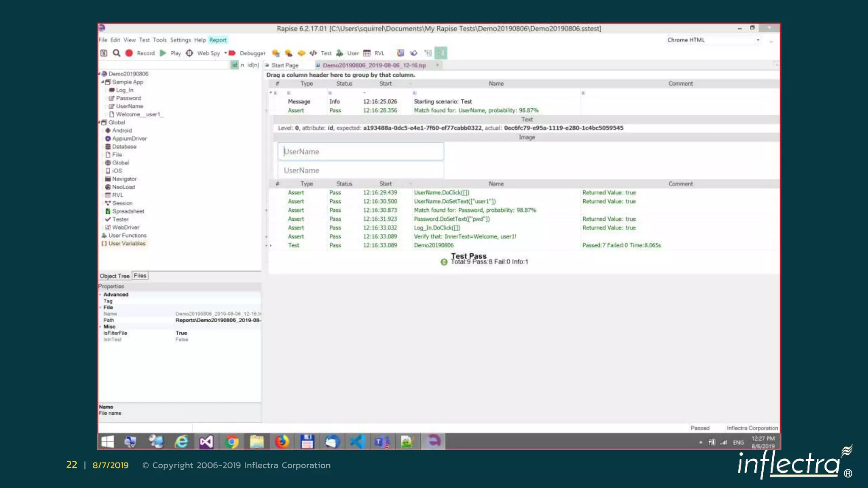
Task: Toggle the 'id|n|' filter mode button
Action: (x=253, y=65)
